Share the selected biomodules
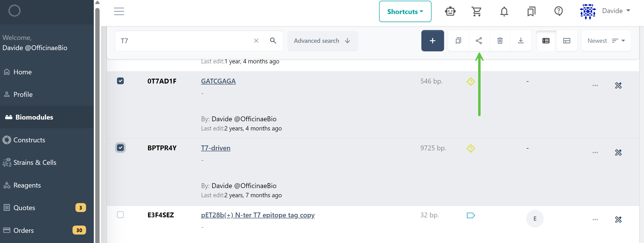Viewport: 644px width, 243px height. pyautogui.click(x=479, y=41)
